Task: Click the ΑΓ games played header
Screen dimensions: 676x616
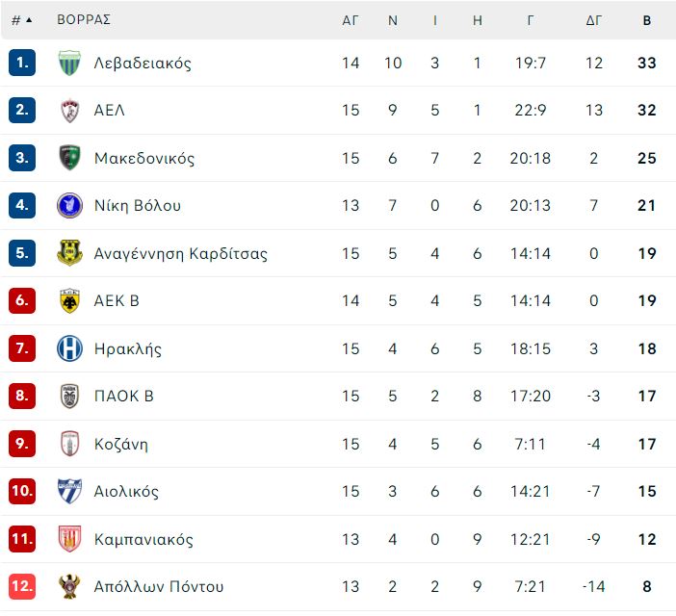Action: (351, 20)
